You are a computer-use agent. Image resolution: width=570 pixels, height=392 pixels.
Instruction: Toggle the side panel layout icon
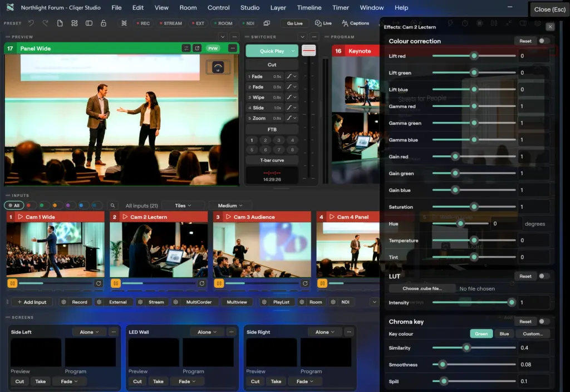coord(89,23)
